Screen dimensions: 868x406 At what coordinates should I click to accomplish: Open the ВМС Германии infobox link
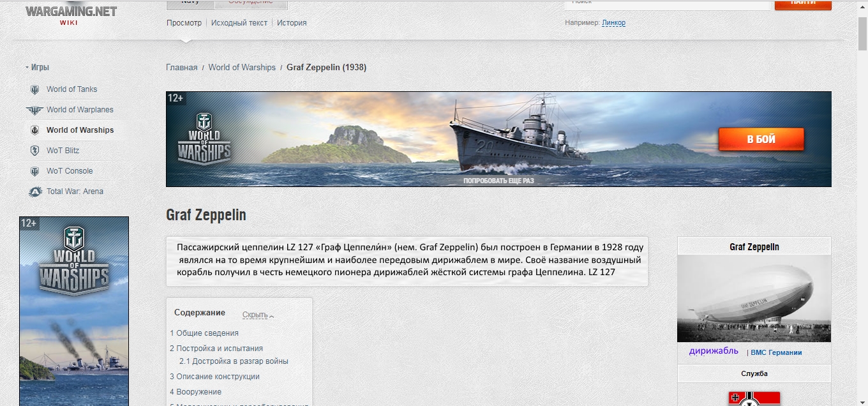(776, 352)
